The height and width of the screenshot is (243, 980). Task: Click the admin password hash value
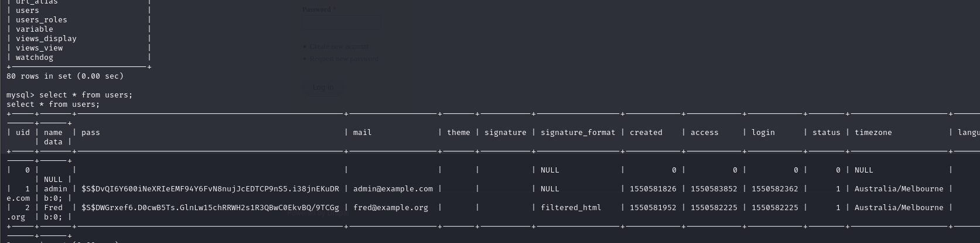click(x=210, y=189)
